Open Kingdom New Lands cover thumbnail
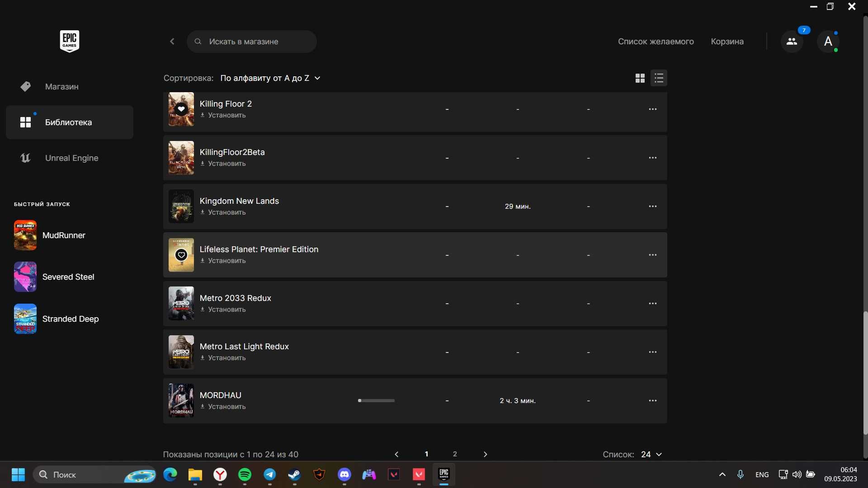The width and height of the screenshot is (868, 488). (x=181, y=206)
